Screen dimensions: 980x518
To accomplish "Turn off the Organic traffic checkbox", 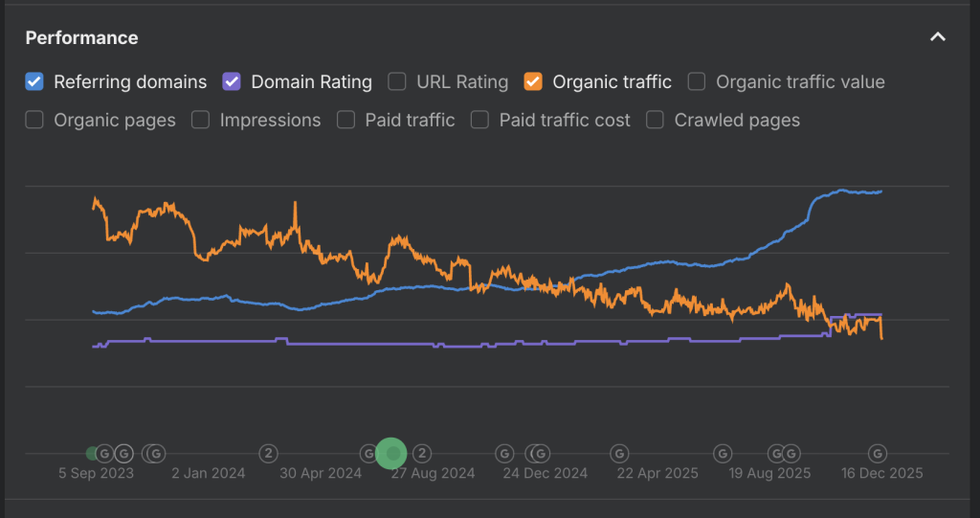I will coord(533,82).
